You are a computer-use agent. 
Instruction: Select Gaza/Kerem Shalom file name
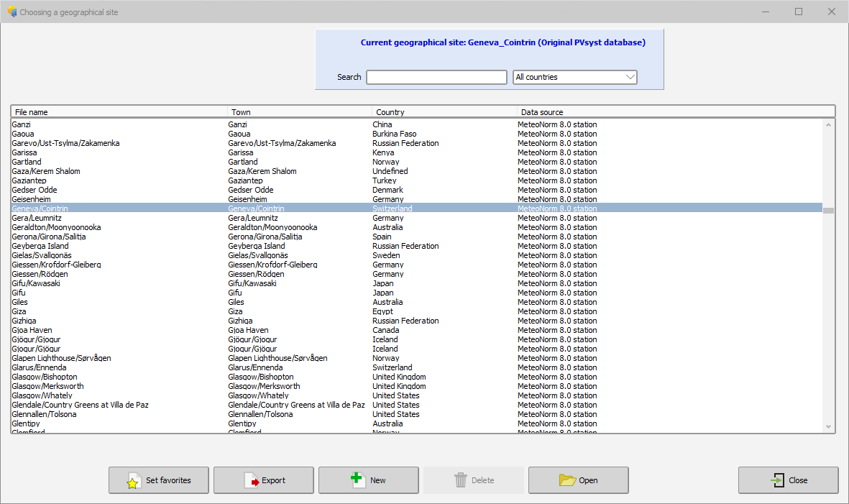[x=46, y=171]
